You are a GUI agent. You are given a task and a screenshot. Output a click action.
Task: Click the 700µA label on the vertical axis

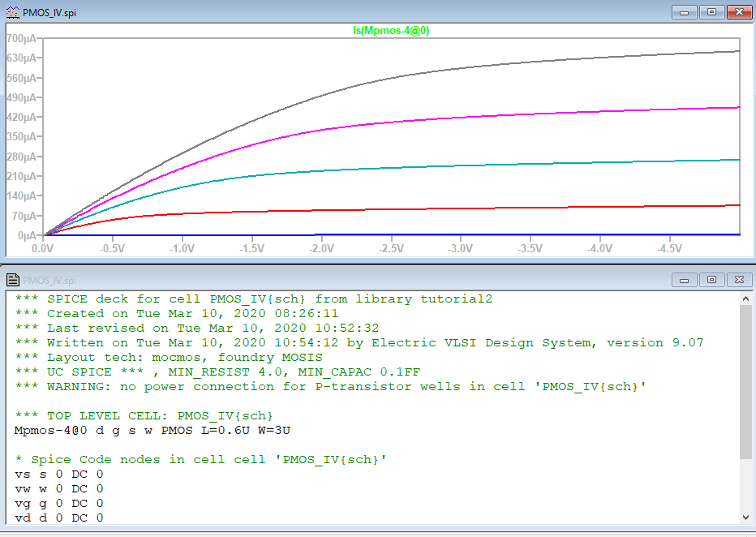point(21,38)
